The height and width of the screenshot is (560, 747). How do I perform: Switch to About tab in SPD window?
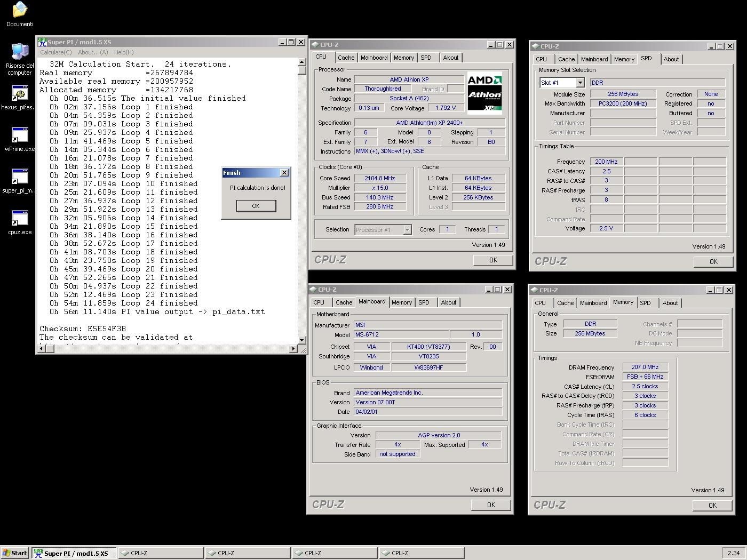tap(671, 59)
